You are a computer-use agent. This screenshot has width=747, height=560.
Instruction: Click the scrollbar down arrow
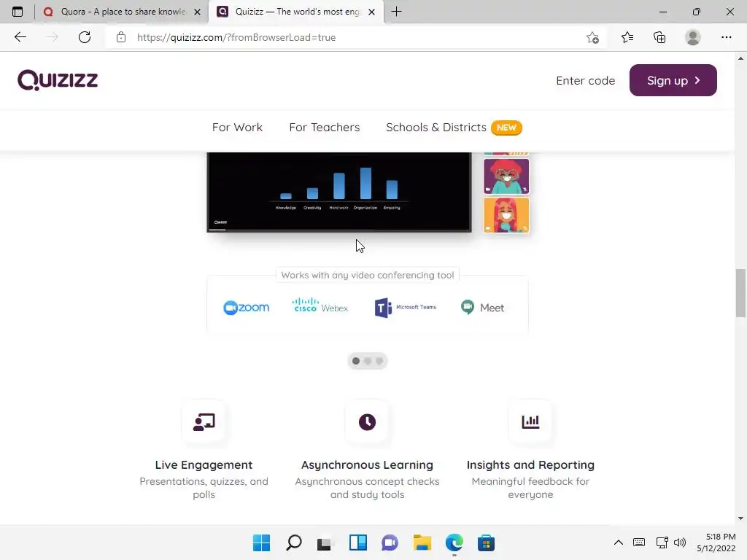(740, 518)
